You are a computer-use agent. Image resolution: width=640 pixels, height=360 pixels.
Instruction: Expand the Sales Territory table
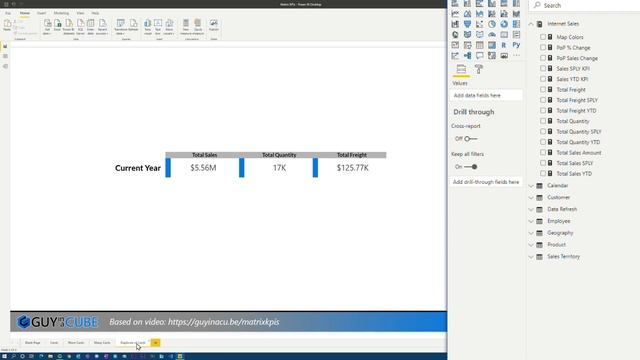531,257
